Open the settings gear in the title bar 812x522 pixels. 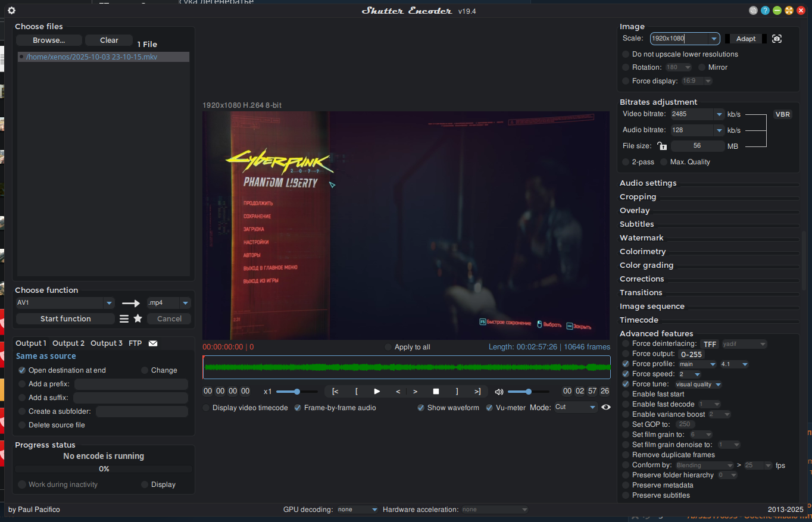(x=11, y=10)
